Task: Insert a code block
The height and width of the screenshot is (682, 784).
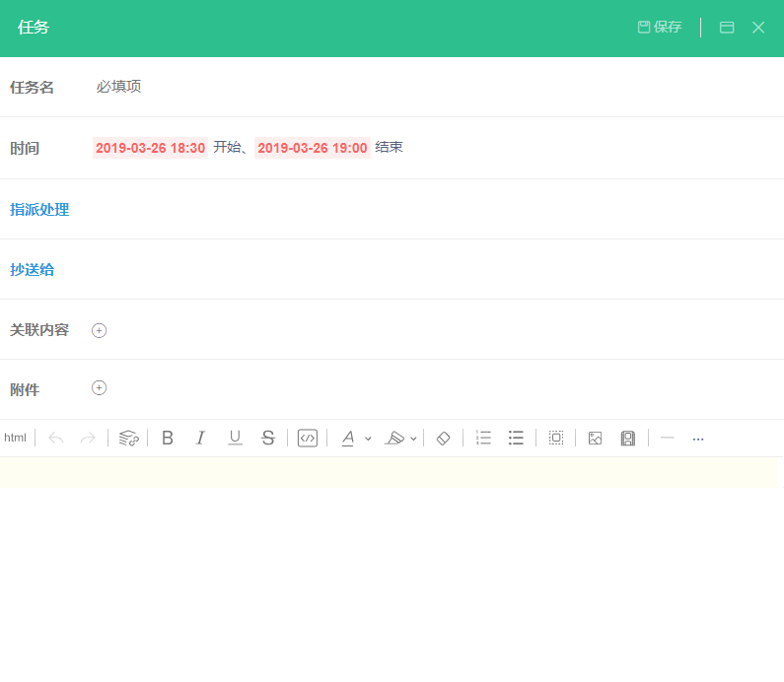Action: click(x=308, y=439)
